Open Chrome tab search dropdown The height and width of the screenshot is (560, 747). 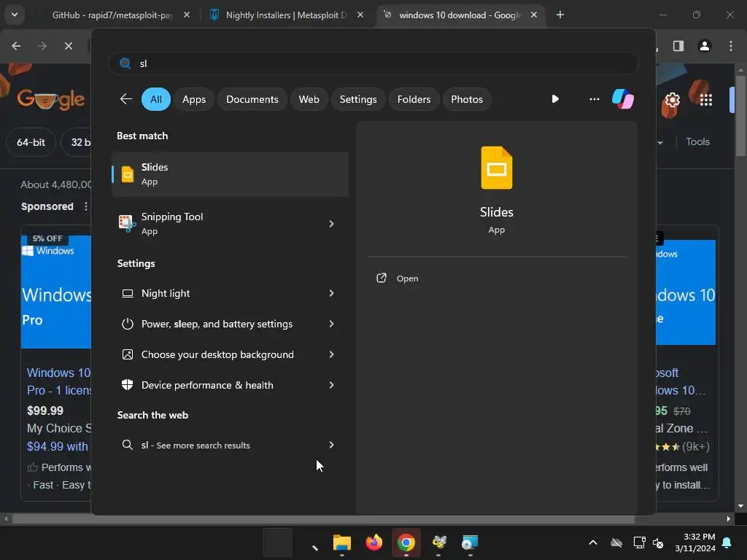click(x=15, y=15)
